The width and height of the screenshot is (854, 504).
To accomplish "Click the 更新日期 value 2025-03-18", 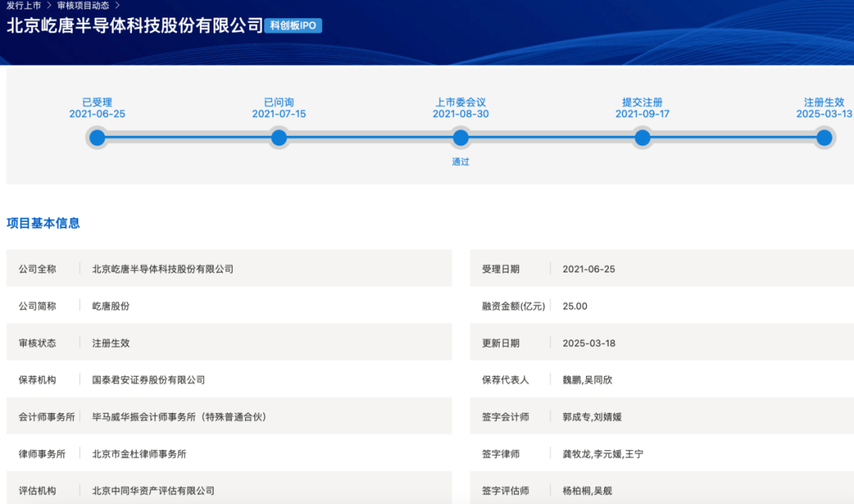I will pyautogui.click(x=589, y=343).
